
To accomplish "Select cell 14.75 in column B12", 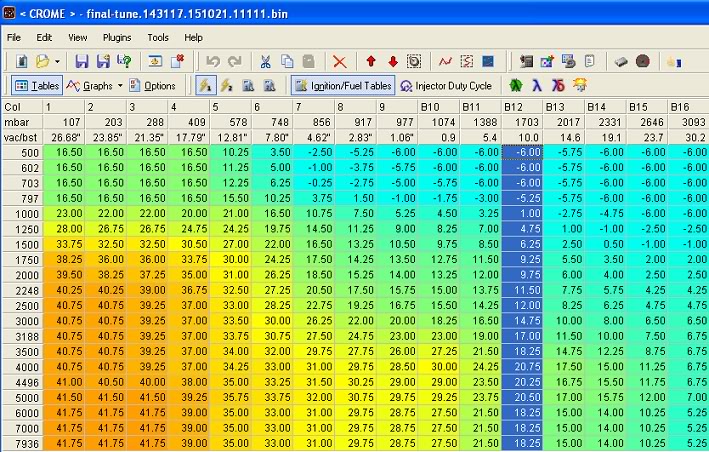I will click(522, 321).
